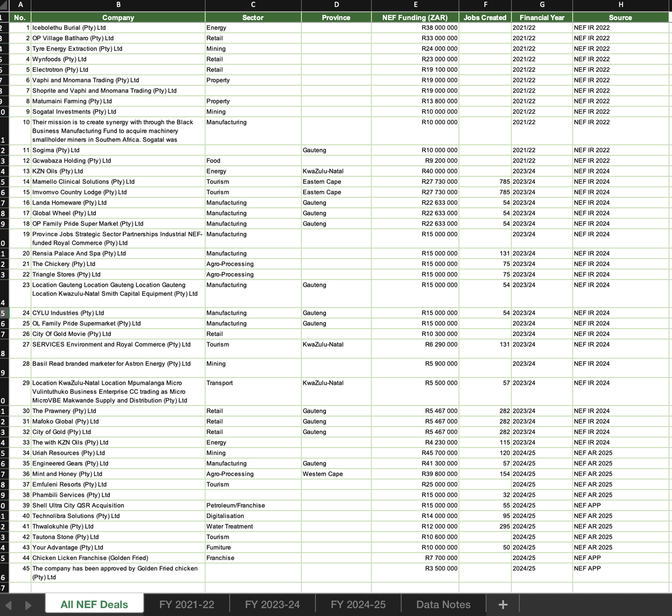Select the Water Treatment sector cell
Image resolution: width=672 pixels, height=616 pixels.
pyautogui.click(x=253, y=526)
